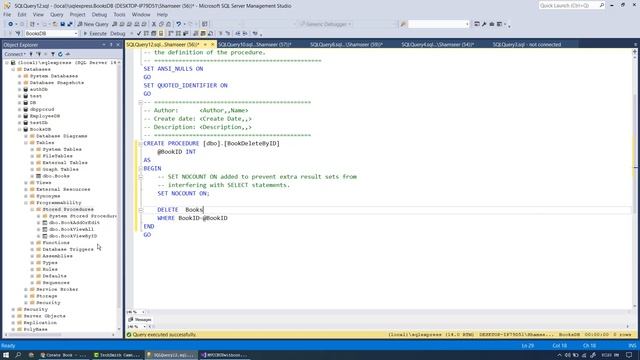Open the View menu
Screen dimensions: 640x360
[x=38, y=15]
